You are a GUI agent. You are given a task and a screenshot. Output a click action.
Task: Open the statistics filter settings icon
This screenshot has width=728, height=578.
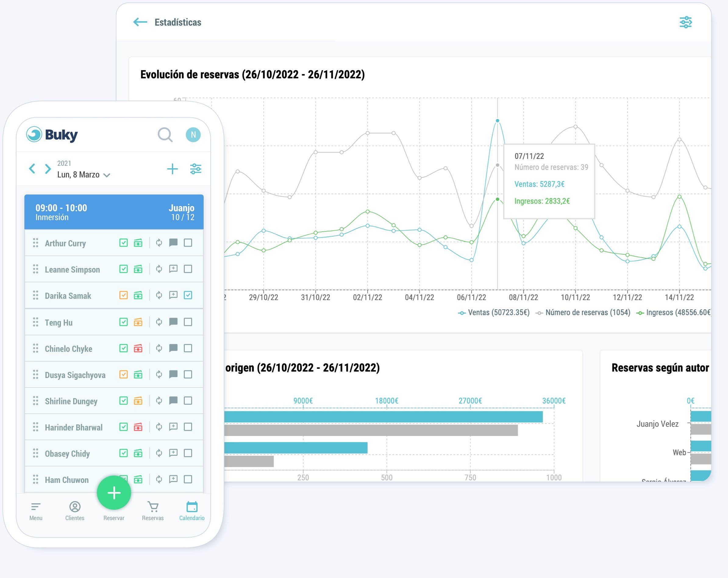point(685,22)
